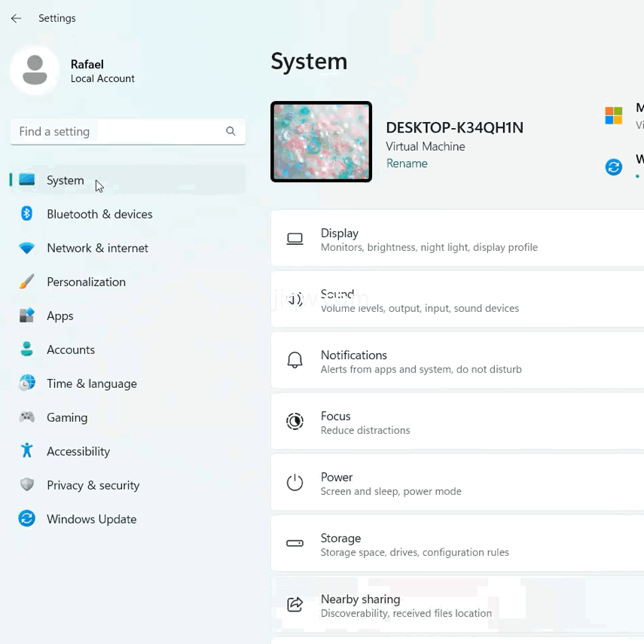Rename the DESKTOP-K34QH1N PC
The width and height of the screenshot is (644, 644).
[407, 163]
